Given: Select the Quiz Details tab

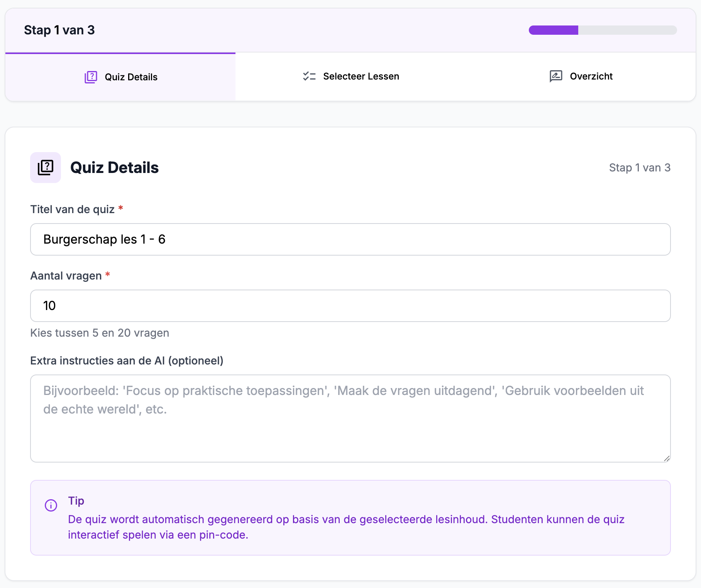Looking at the screenshot, I should tap(120, 77).
